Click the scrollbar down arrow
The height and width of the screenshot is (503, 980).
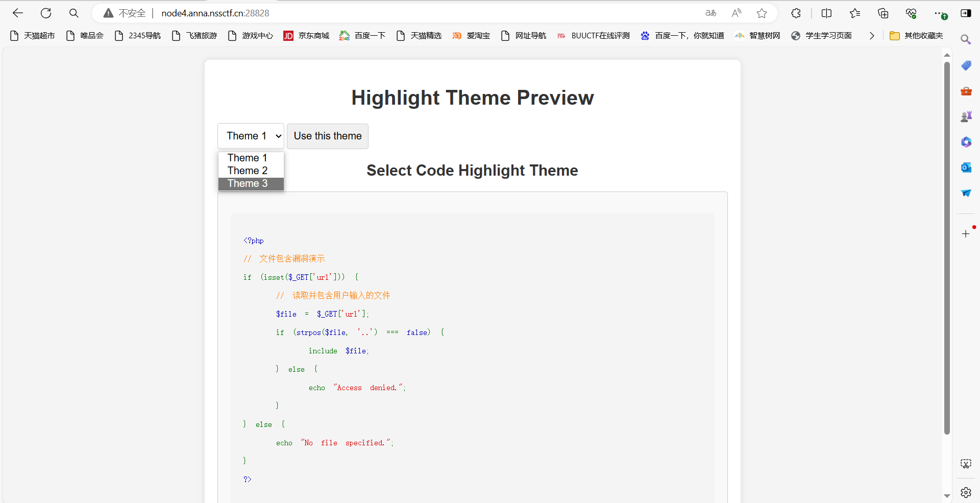(947, 496)
